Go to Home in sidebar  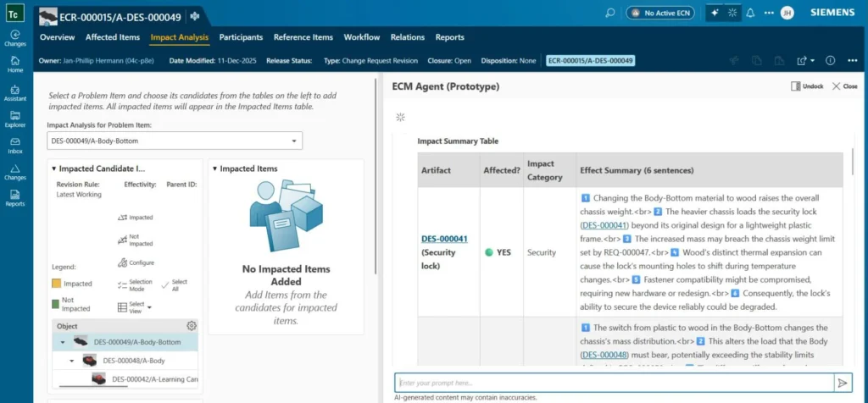point(15,64)
